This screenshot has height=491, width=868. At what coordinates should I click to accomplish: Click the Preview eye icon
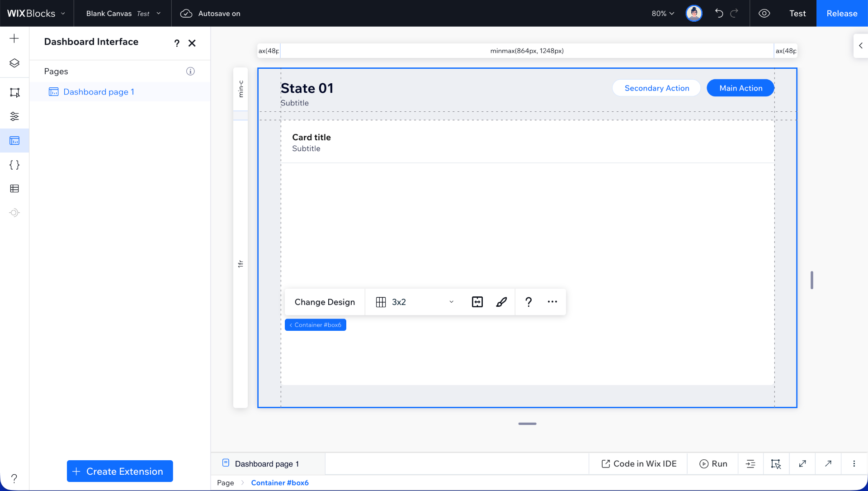click(x=764, y=13)
